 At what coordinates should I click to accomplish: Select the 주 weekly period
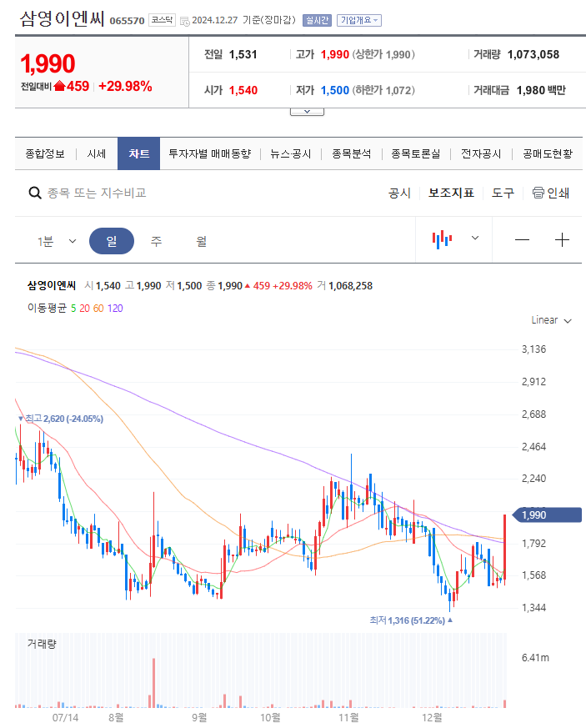(157, 241)
